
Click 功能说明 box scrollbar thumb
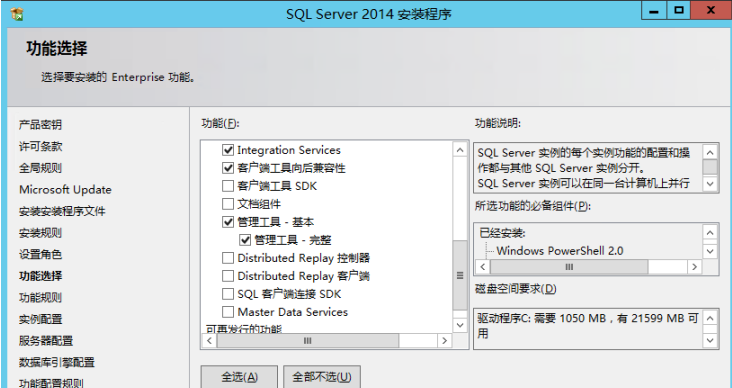[710, 167]
